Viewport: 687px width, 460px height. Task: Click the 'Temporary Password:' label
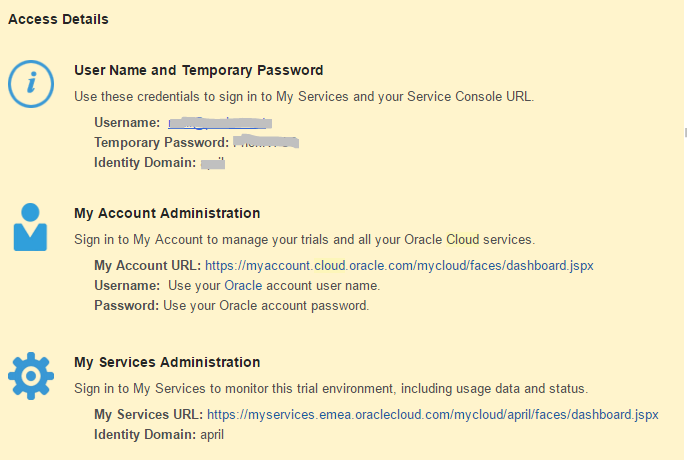pos(161,142)
